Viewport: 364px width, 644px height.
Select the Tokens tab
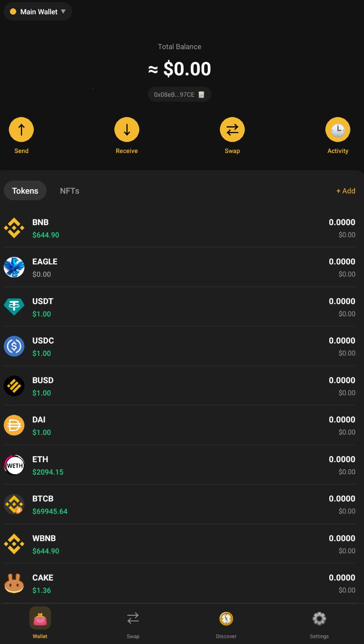25,191
